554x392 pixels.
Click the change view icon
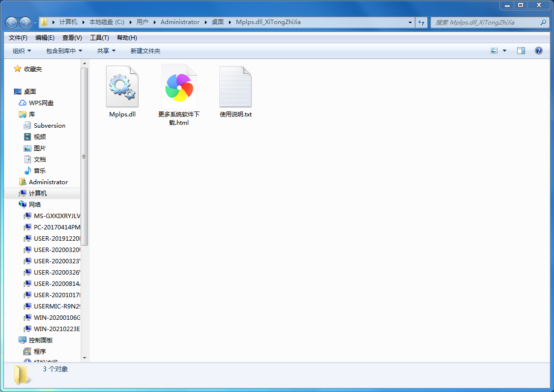[494, 51]
